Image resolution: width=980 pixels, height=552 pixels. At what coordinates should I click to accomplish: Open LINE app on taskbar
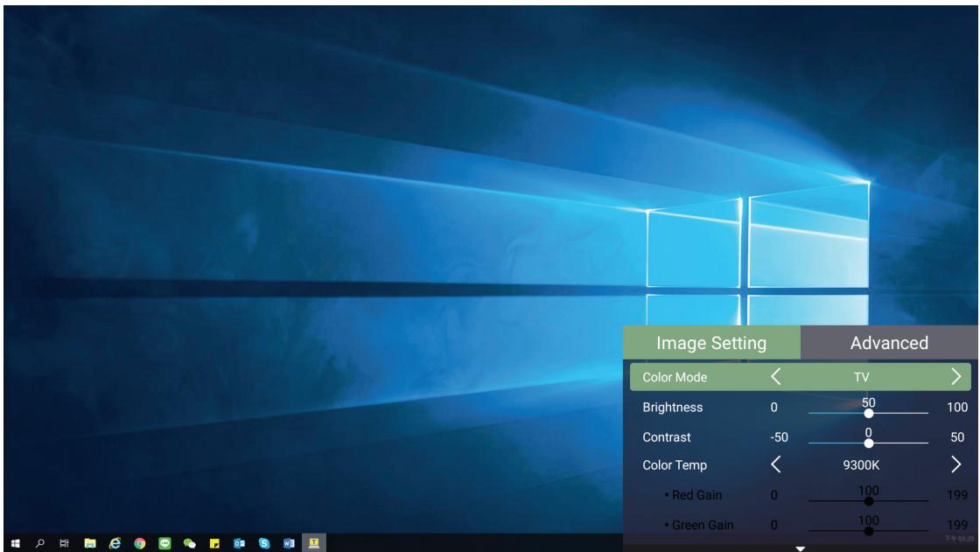[164, 543]
